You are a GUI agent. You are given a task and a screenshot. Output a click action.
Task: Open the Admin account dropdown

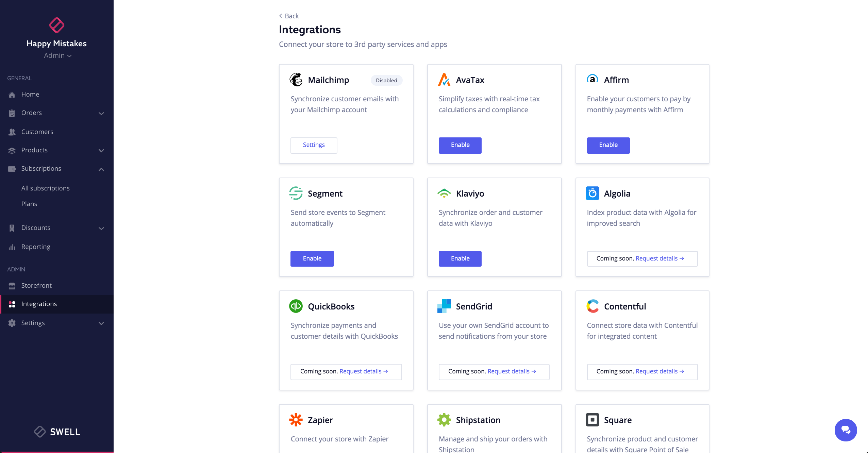pos(57,55)
